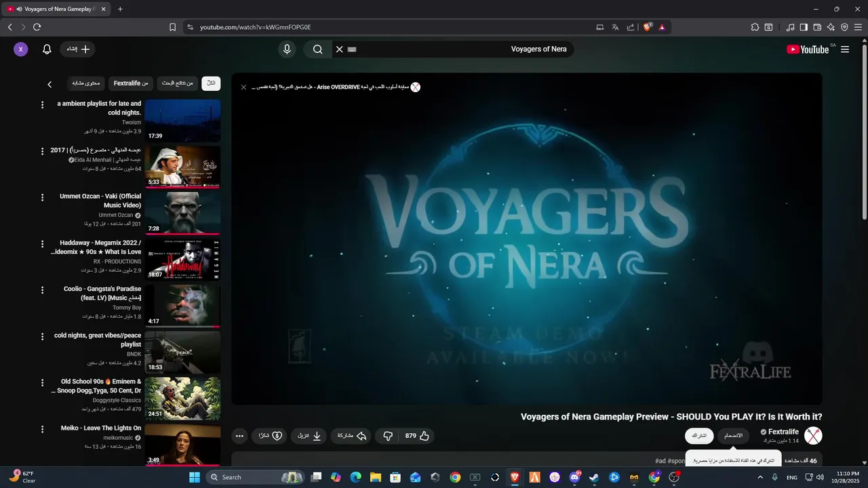Screen dimensions: 868x488
Task: Open Meiko Leave The Lights On title
Action: tap(101, 428)
